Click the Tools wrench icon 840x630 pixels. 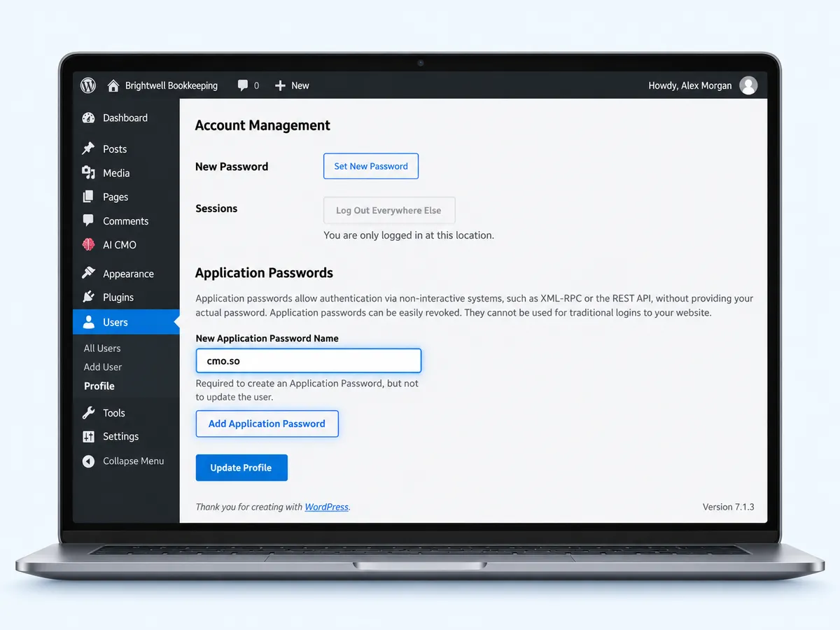click(88, 412)
